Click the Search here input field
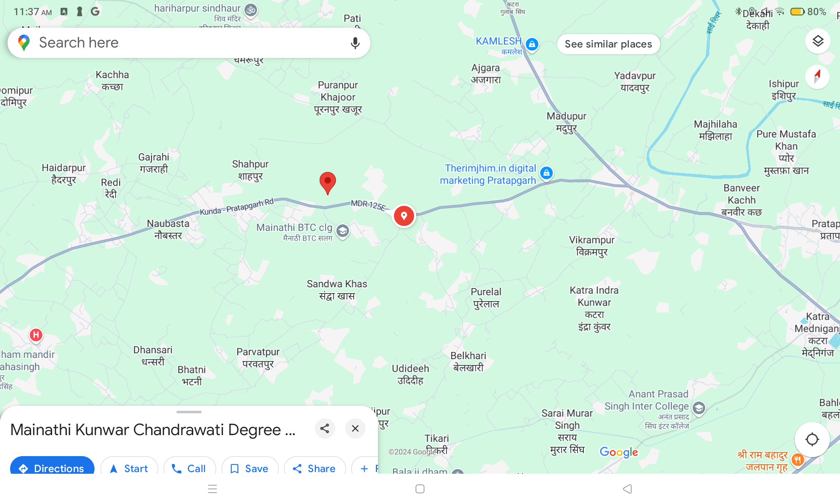This screenshot has width=840, height=504. [189, 43]
